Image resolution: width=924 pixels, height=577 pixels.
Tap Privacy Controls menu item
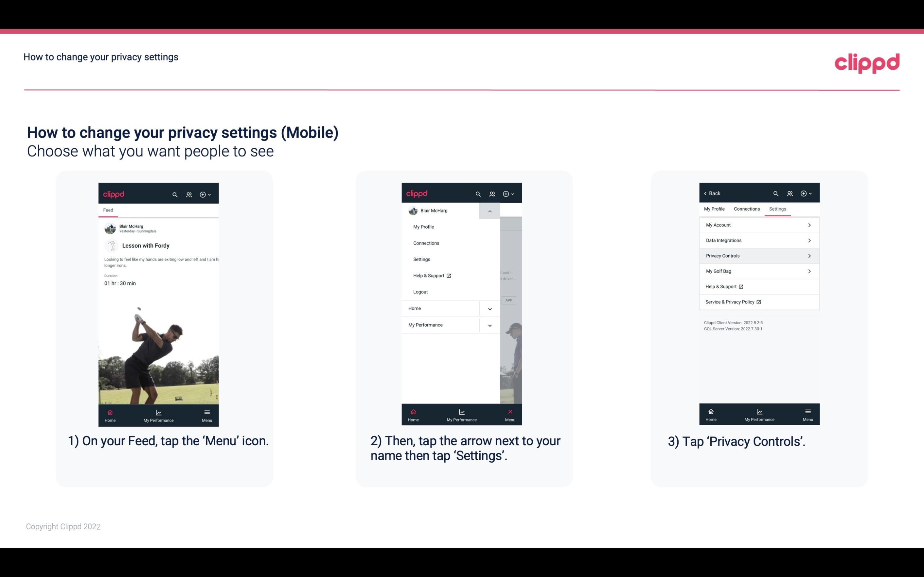pyautogui.click(x=758, y=255)
